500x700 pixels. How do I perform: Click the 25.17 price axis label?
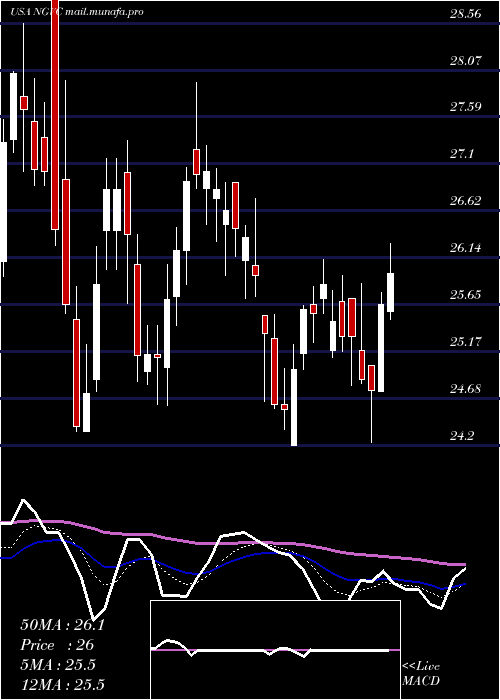tap(466, 342)
